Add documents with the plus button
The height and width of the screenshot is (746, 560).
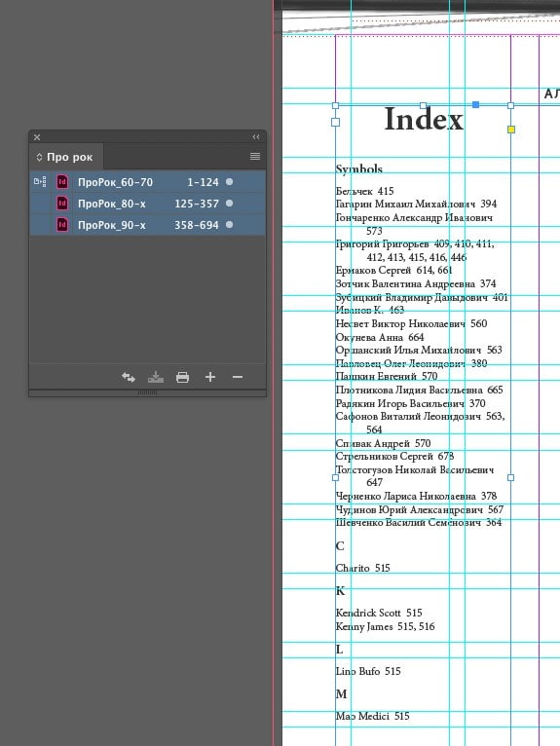tap(209, 377)
